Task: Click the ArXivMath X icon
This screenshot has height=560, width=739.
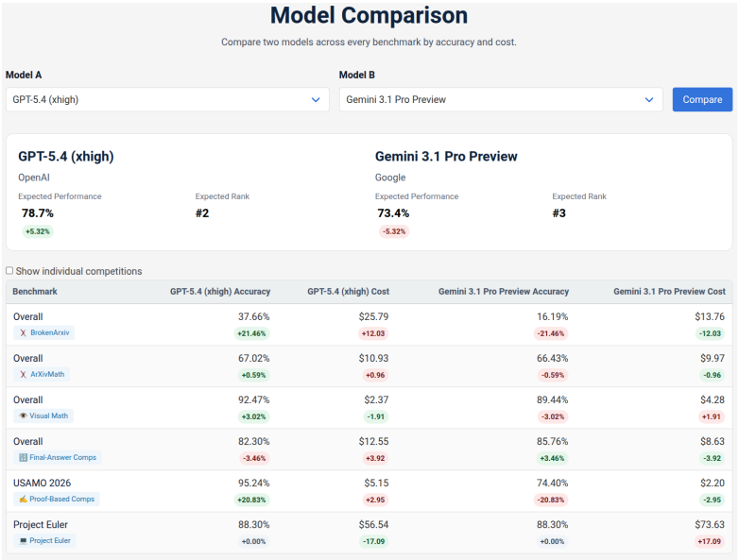Action: pyautogui.click(x=23, y=374)
